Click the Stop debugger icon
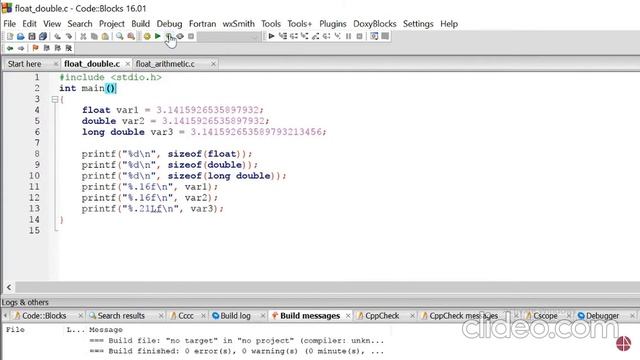Screen dimensions: 640x360 point(360,36)
